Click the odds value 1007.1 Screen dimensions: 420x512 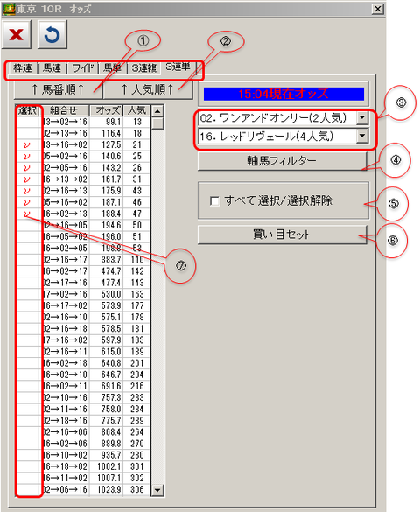click(109, 478)
